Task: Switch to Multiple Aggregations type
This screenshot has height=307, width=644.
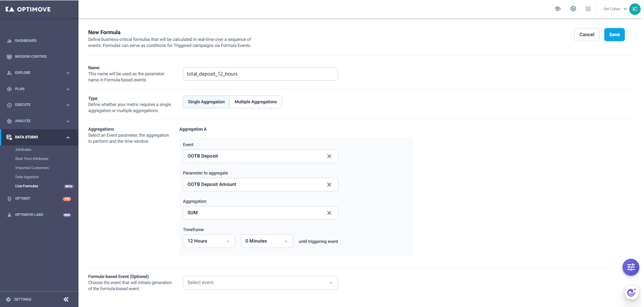Action: tap(256, 102)
